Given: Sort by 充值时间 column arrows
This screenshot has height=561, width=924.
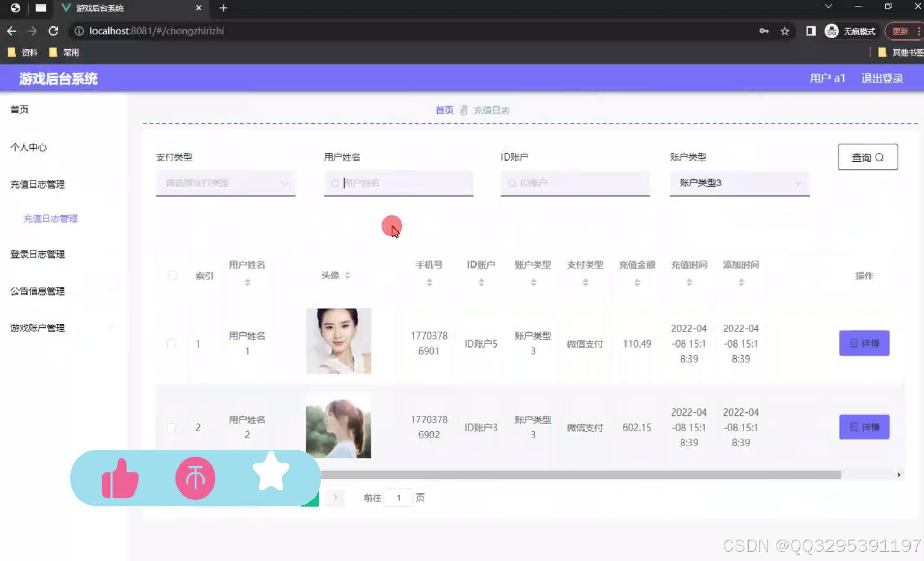Looking at the screenshot, I should click(689, 283).
